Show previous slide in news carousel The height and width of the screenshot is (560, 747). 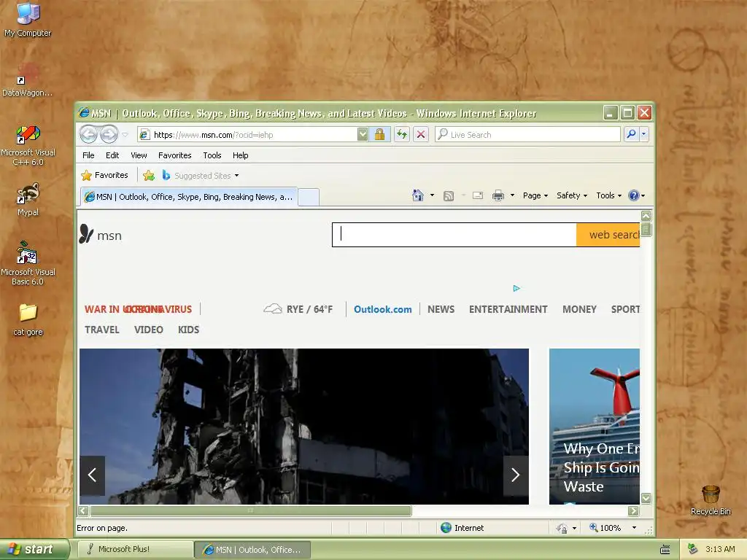click(x=93, y=475)
